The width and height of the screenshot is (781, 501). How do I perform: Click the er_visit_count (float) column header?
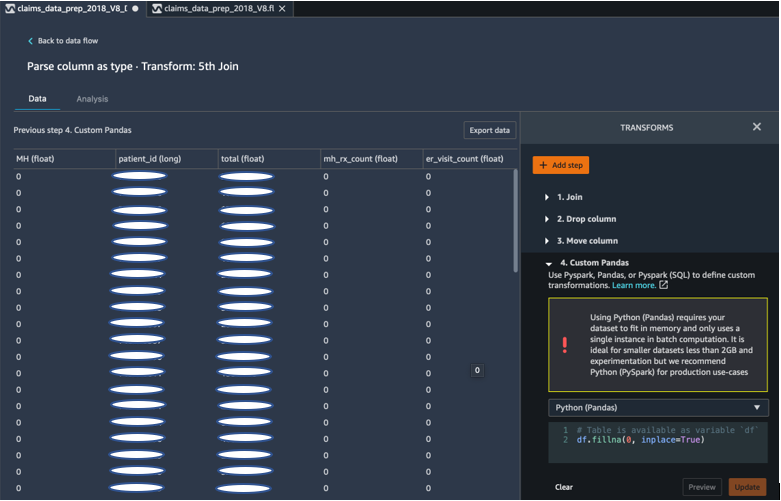tap(470, 159)
